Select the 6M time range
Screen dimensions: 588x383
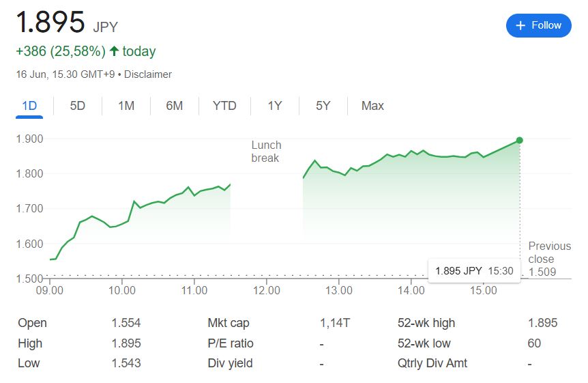click(175, 106)
